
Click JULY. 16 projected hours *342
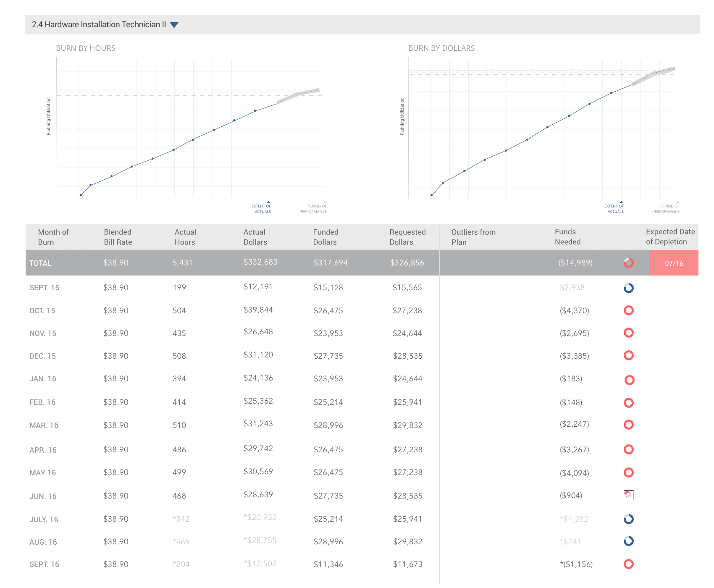tap(181, 519)
